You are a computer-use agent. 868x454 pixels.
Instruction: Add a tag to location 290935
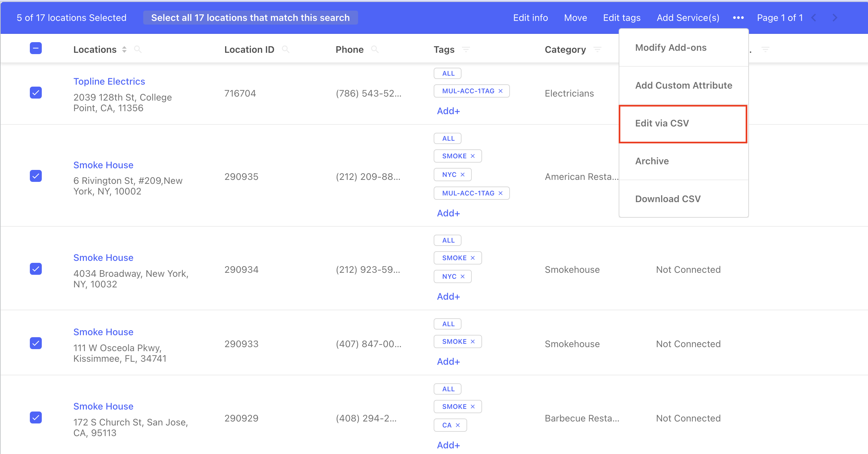[x=448, y=213]
